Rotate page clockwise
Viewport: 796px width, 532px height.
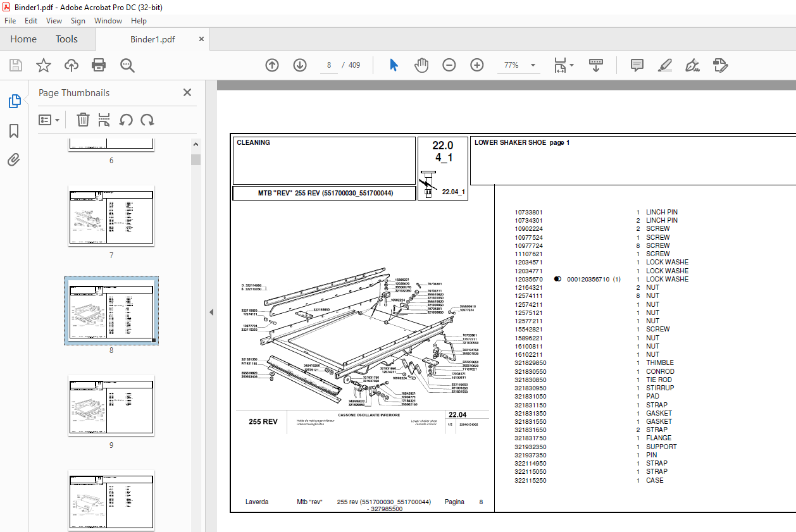tap(147, 120)
